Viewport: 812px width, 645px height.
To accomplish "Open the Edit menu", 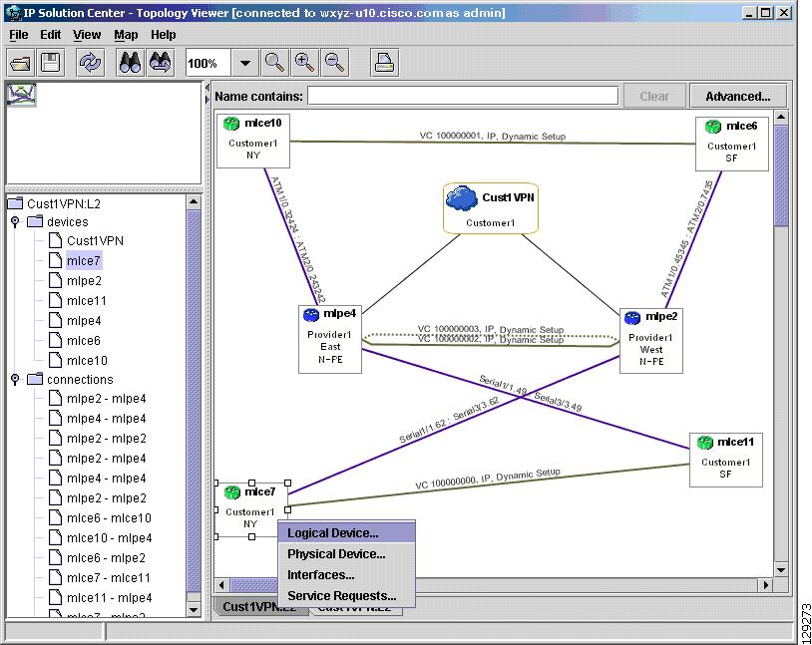I will click(x=50, y=35).
